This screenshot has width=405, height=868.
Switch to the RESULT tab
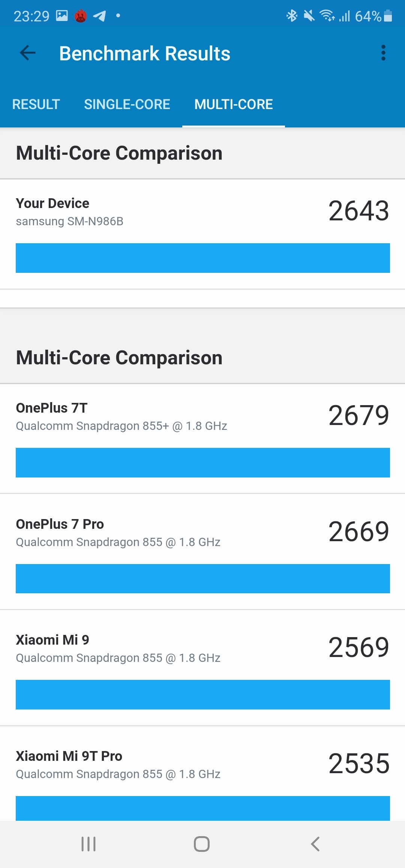[36, 104]
